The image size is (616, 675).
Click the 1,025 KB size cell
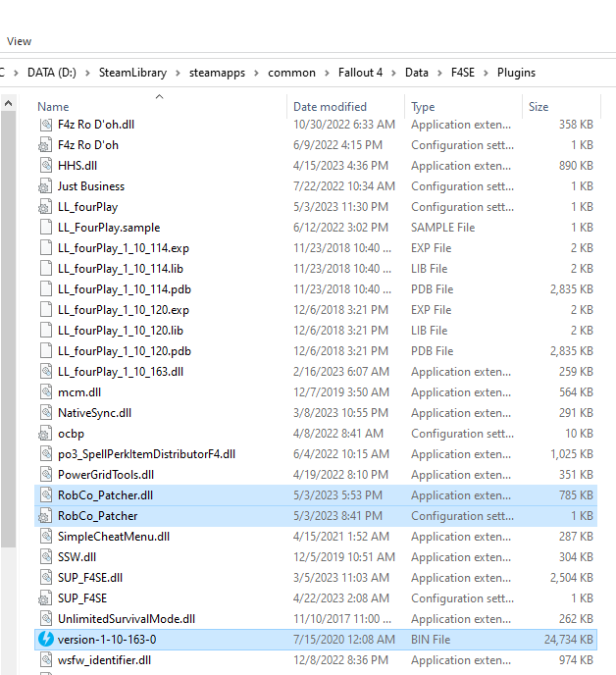pyautogui.click(x=572, y=454)
